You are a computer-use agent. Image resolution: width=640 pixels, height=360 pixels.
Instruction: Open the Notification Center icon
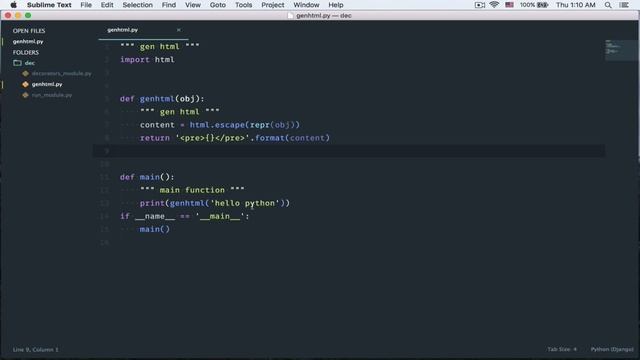[x=624, y=5]
